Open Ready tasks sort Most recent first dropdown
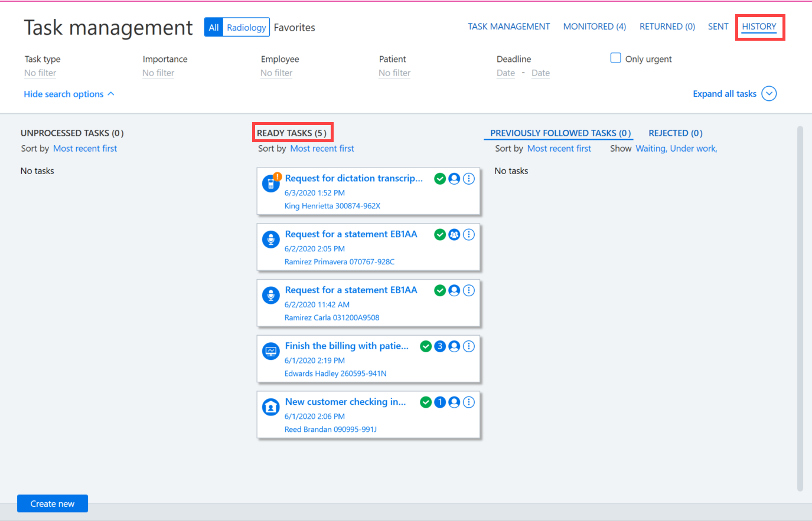 (322, 149)
